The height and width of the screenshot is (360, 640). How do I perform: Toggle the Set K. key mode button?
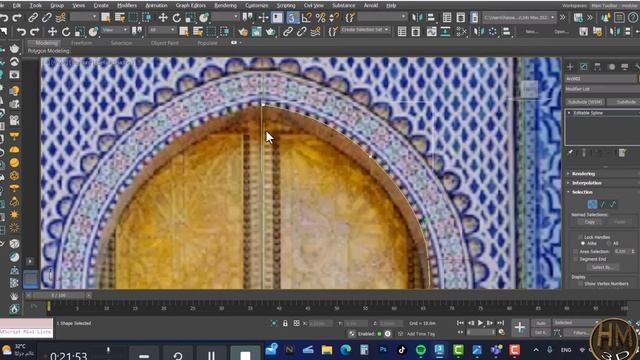pyautogui.click(x=541, y=333)
